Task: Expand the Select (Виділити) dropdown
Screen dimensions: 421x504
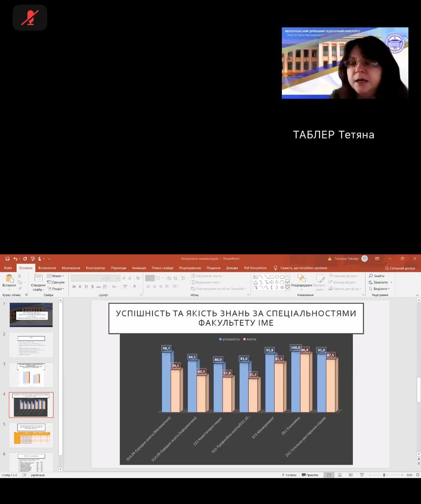Action: click(379, 289)
